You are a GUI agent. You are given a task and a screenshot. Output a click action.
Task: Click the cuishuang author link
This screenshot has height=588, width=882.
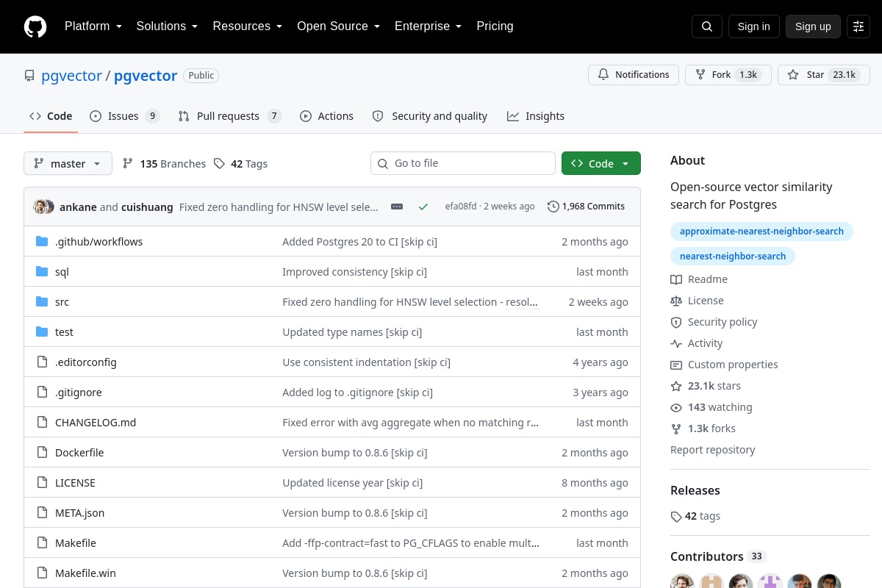[147, 207]
